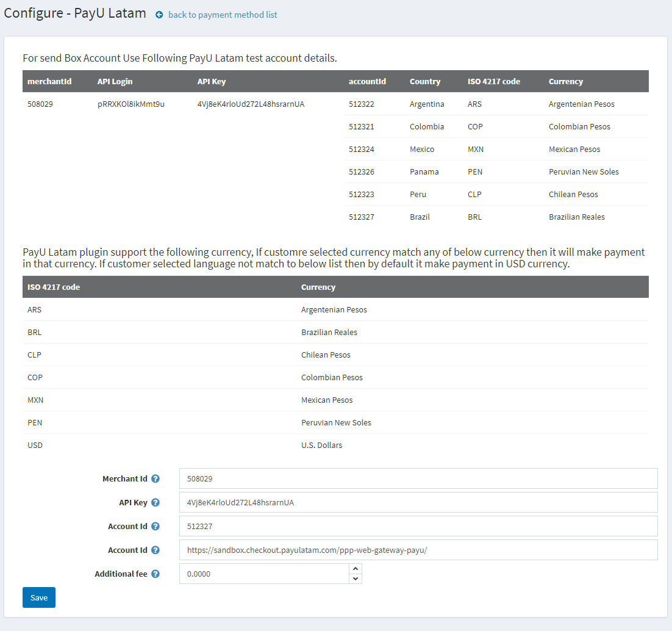The width and height of the screenshot is (672, 631).
Task: Click the API Login column header
Action: (115, 82)
